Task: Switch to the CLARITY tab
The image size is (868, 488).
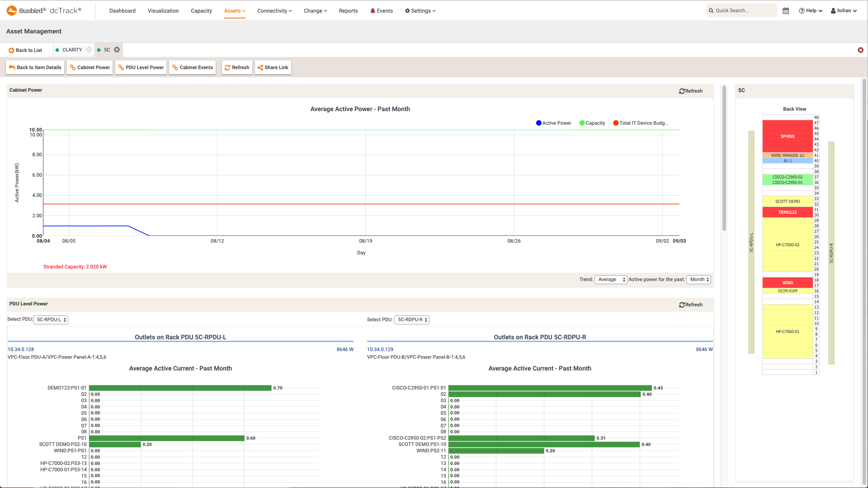Action: [71, 50]
